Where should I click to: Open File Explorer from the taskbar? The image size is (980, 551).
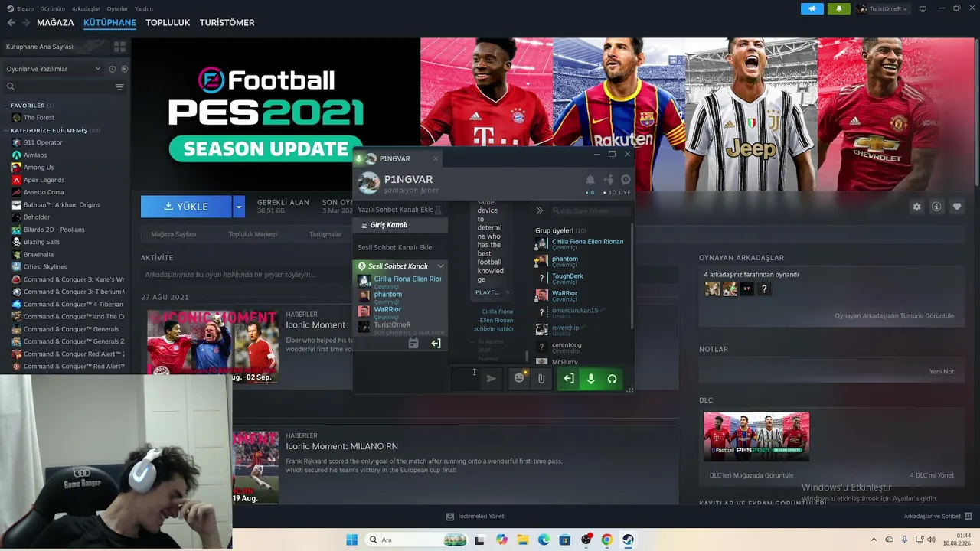[522, 540]
